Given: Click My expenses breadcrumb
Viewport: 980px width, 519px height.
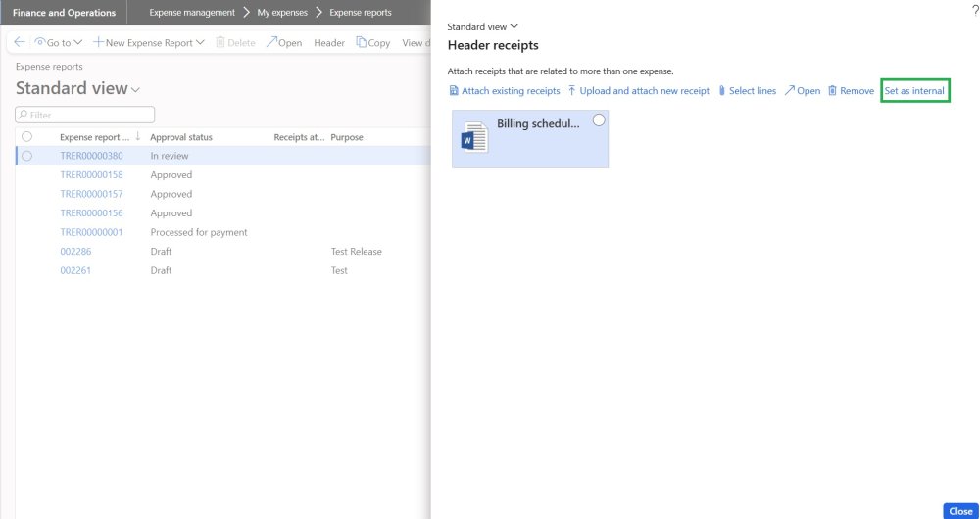Looking at the screenshot, I should [x=282, y=13].
